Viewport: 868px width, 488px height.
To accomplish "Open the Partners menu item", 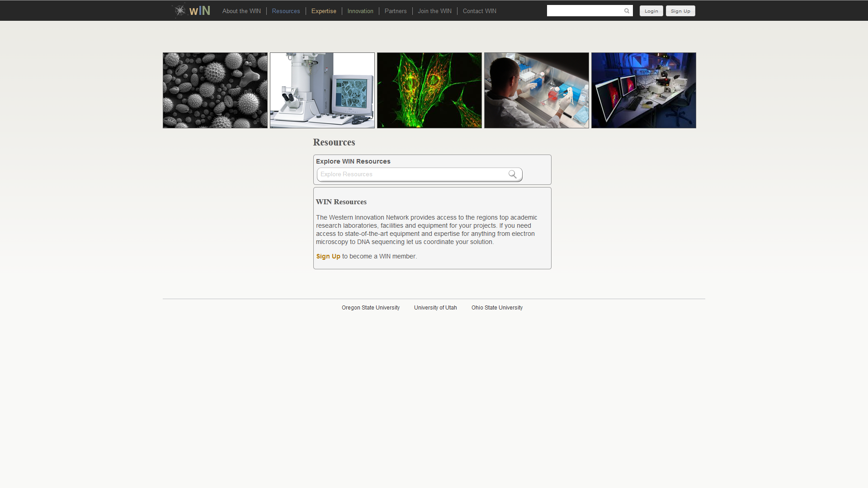I will coord(396,11).
